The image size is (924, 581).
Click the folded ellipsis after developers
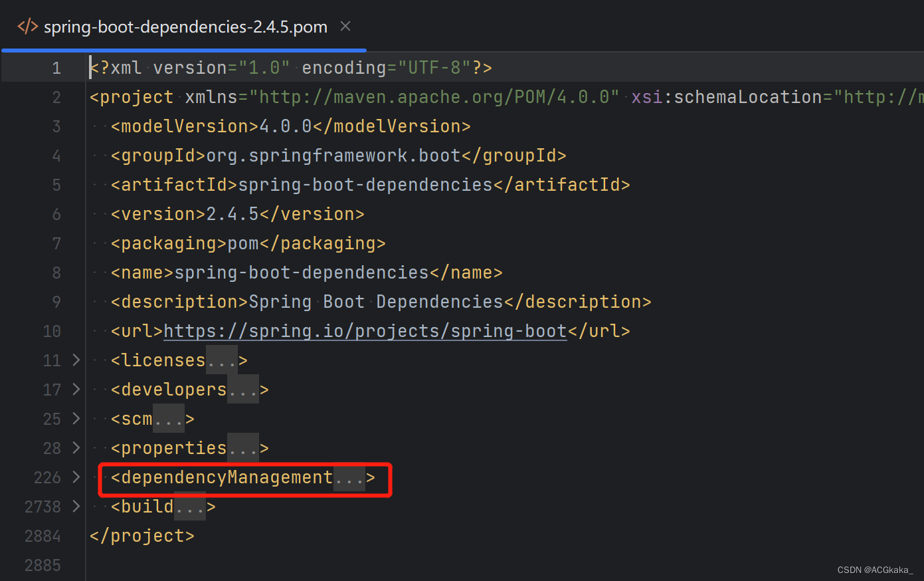tap(242, 390)
